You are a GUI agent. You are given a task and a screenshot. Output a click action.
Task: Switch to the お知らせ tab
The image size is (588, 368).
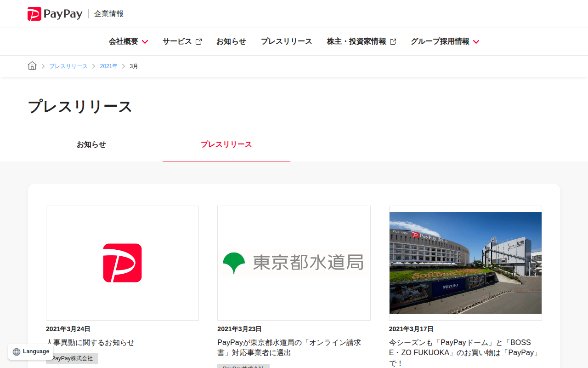(91, 144)
